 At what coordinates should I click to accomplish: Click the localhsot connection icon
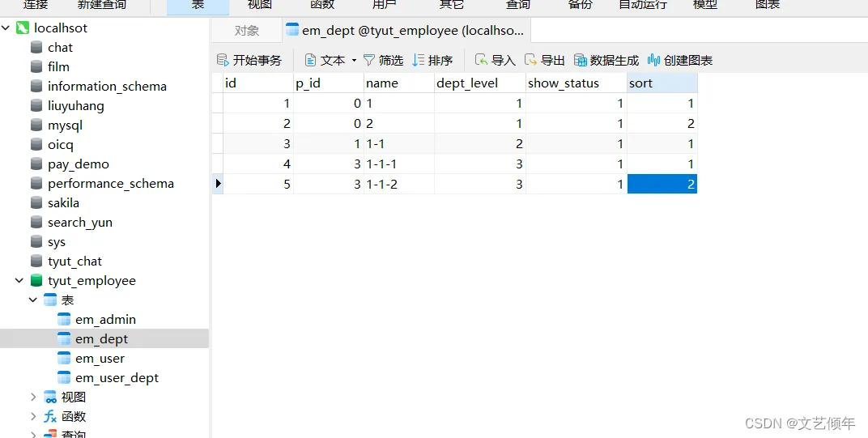pos(23,28)
